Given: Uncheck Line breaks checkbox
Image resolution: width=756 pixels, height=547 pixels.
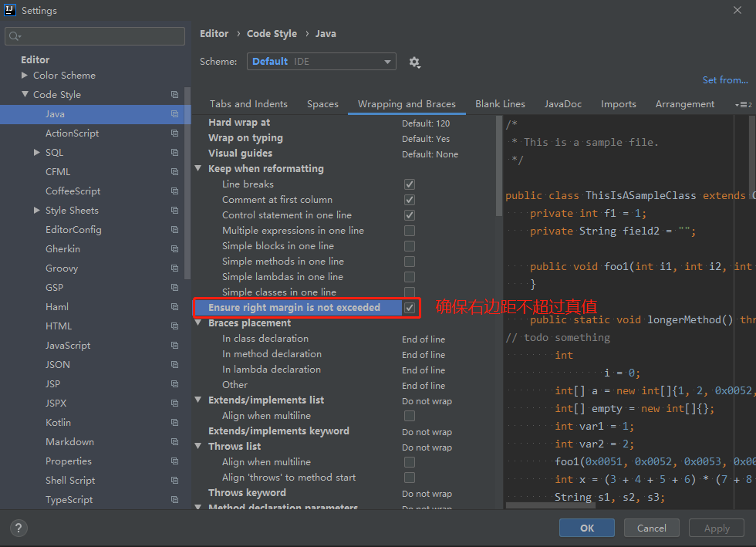Looking at the screenshot, I should (x=410, y=184).
